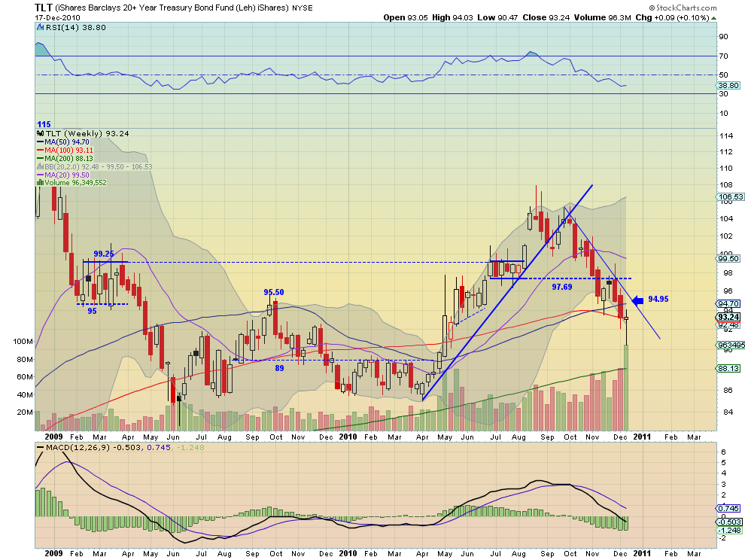
Task: Click the 97.69 level annotation
Action: (561, 287)
